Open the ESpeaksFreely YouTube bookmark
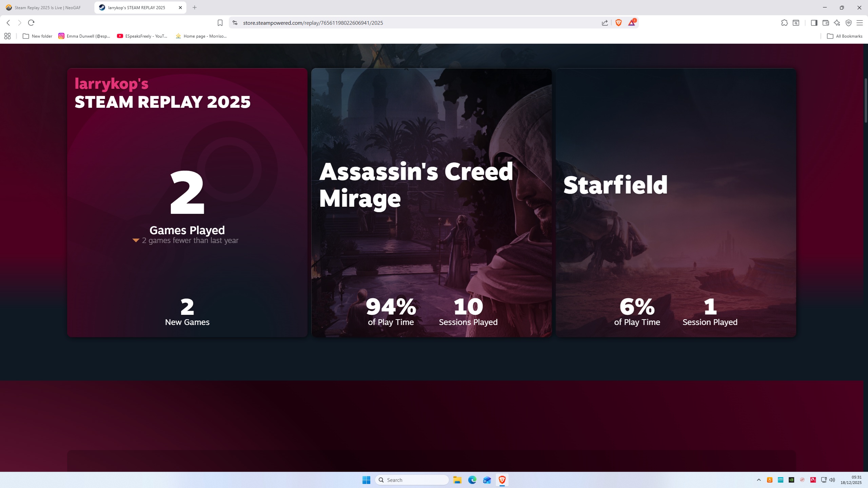Viewport: 868px width, 488px height. 142,36
